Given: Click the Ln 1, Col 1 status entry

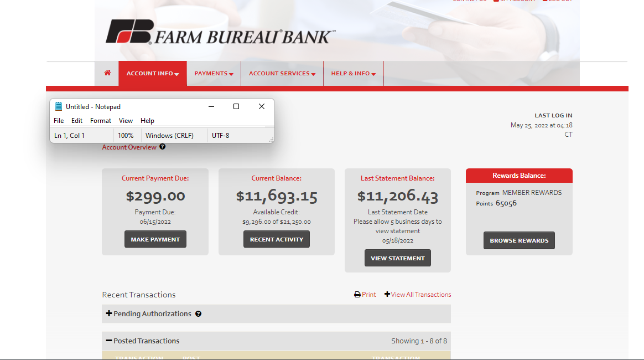Looking at the screenshot, I should click(69, 136).
